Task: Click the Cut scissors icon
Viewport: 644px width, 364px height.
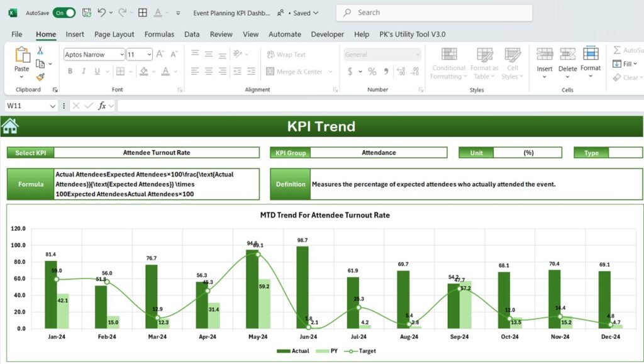Action: pyautogui.click(x=40, y=51)
